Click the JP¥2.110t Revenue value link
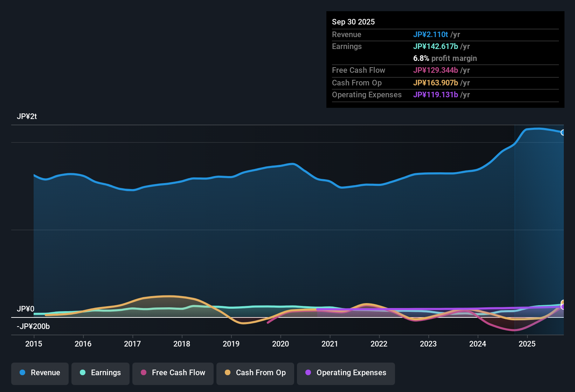 (x=431, y=34)
